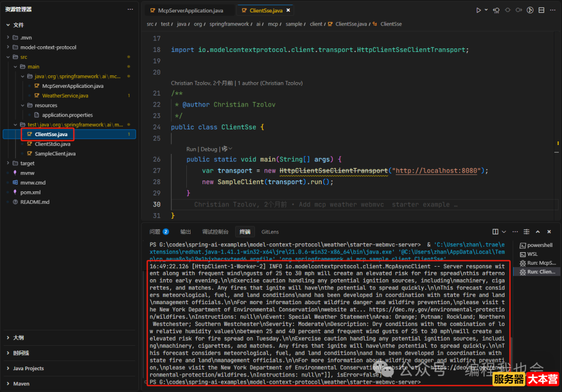Screen dimensions: 562x392
Task: Click sample in the breadcrumb path
Action: tap(293, 24)
